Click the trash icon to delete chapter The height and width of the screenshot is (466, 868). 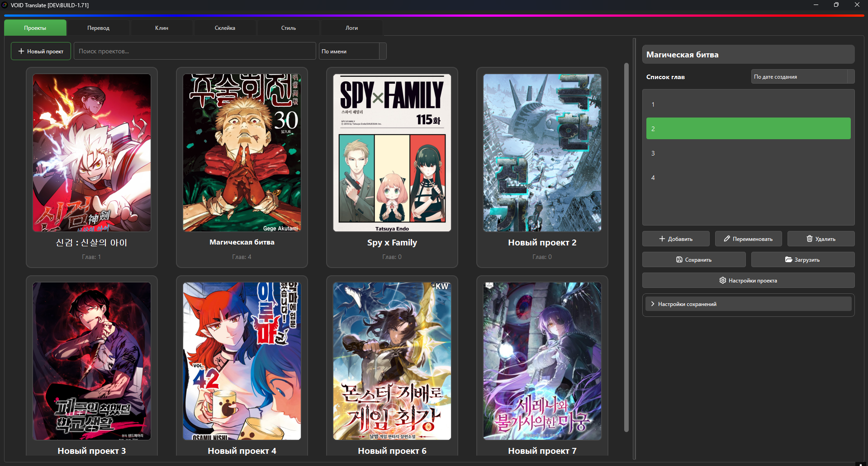coord(809,239)
